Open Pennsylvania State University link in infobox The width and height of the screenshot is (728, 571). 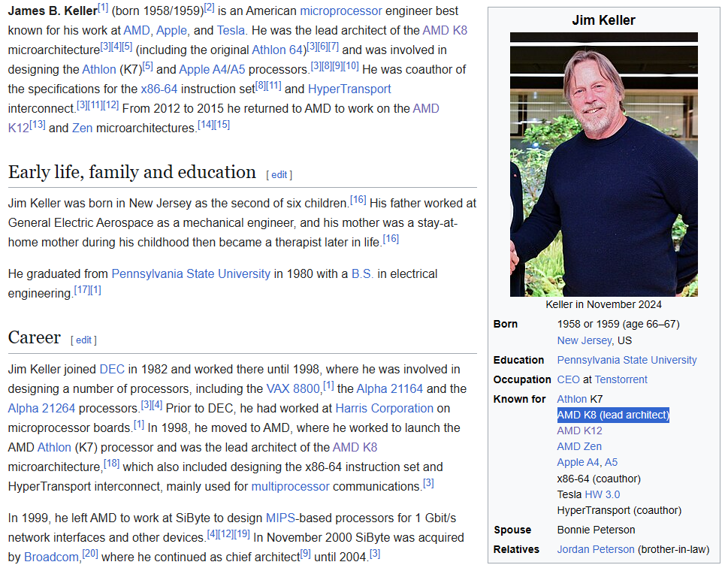[627, 360]
